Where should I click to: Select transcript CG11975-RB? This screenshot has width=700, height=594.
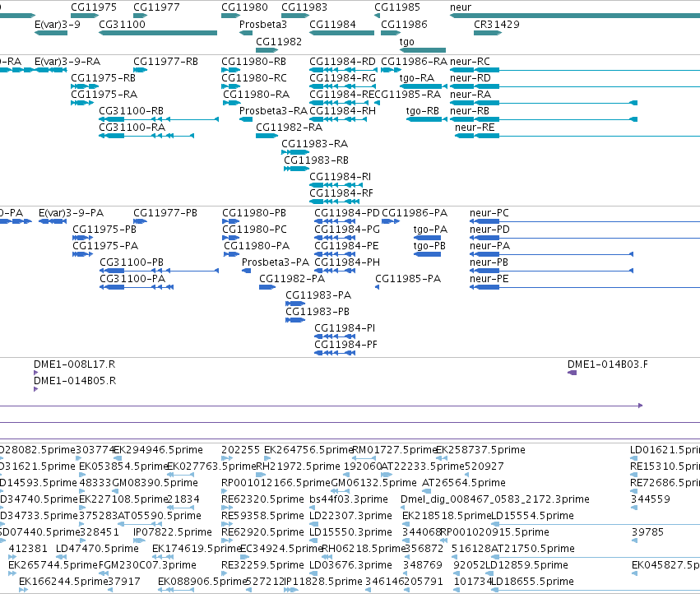[x=103, y=78]
